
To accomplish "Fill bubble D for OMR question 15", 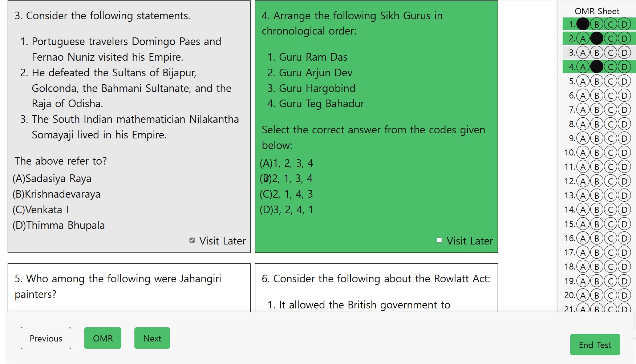I will [624, 224].
